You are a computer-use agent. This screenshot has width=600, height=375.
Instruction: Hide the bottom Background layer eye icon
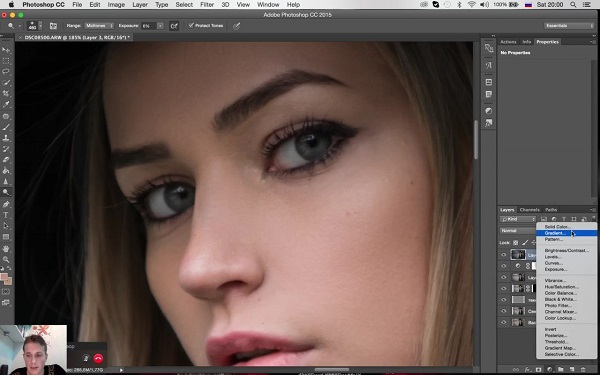pyautogui.click(x=504, y=322)
